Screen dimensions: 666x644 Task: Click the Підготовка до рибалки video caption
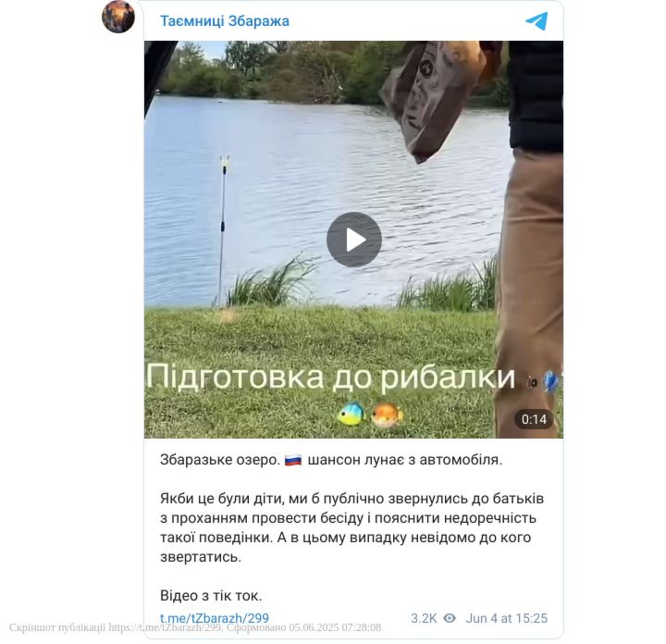coord(331,376)
